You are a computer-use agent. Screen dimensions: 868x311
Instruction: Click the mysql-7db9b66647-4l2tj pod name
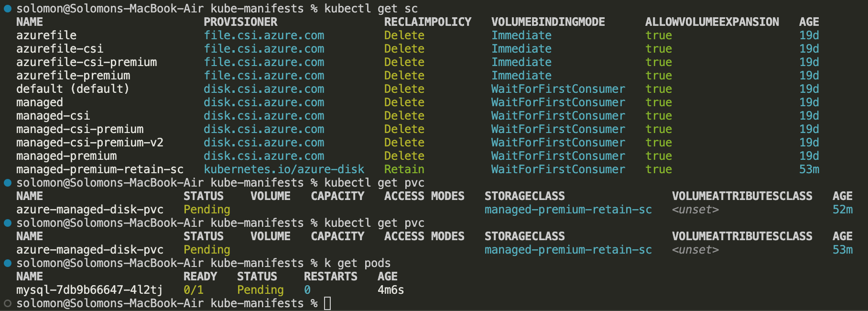click(89, 290)
